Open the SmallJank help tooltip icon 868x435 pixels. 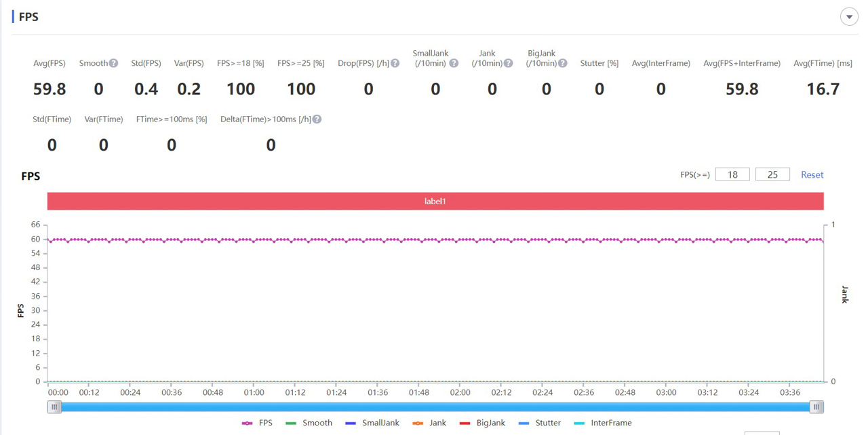(454, 63)
